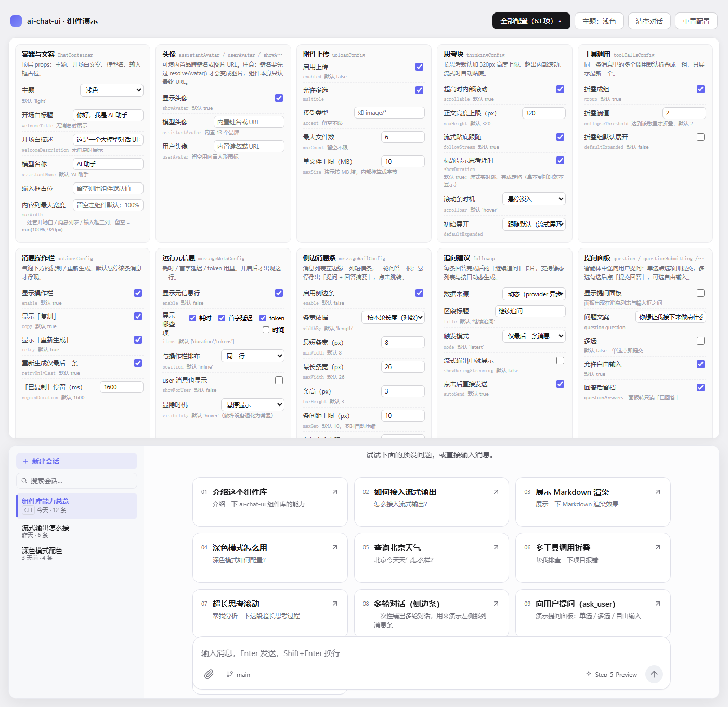The height and width of the screenshot is (707, 728).
Task: Open 深色模式配色 conversation
Action: [x=77, y=554]
